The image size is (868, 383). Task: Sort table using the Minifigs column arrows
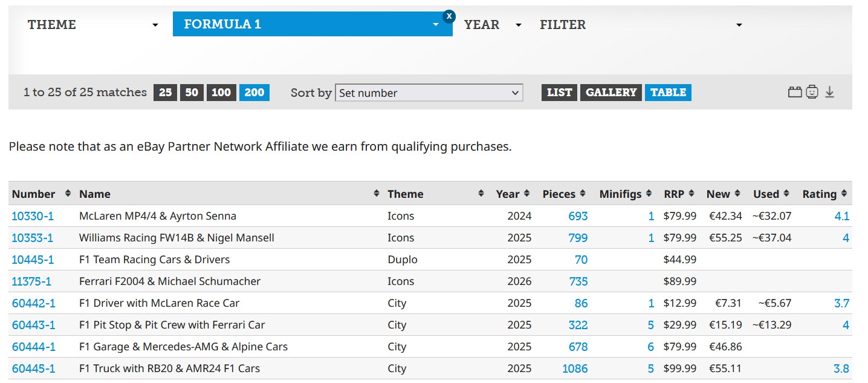pyautogui.click(x=649, y=194)
